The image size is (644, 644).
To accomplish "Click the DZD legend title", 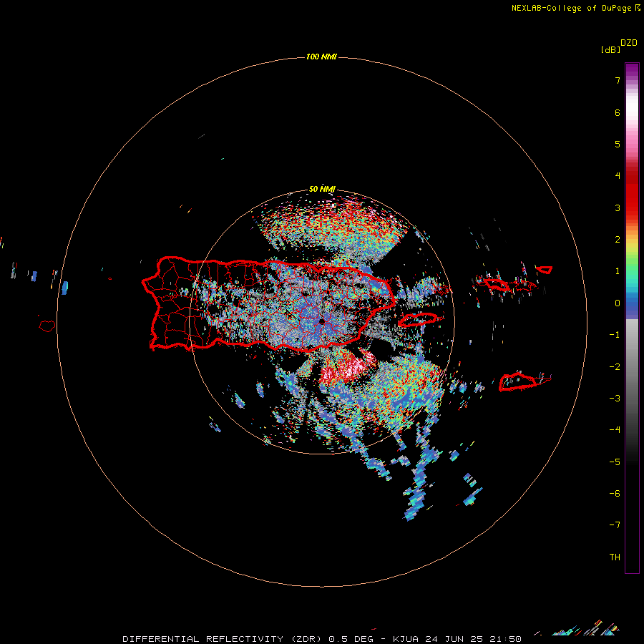I will tap(629, 43).
